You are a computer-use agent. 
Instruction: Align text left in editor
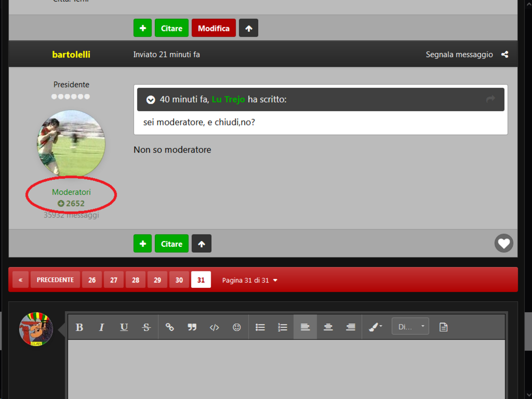(305, 327)
